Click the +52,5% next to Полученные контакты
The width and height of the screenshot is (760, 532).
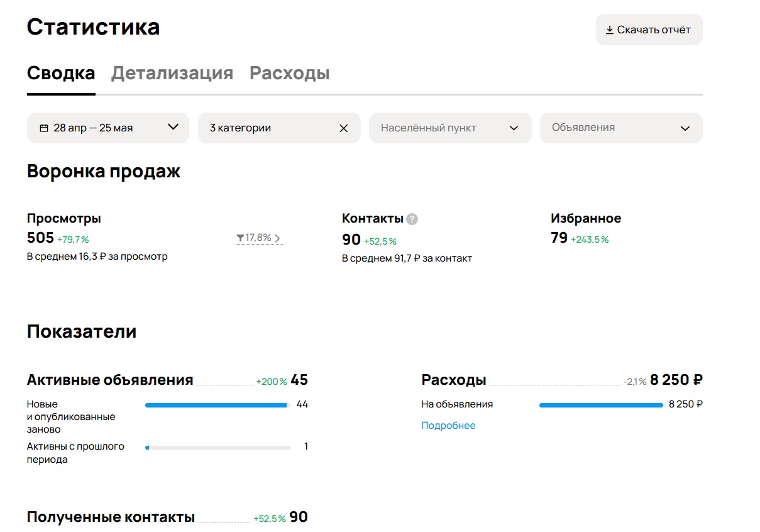tap(270, 519)
